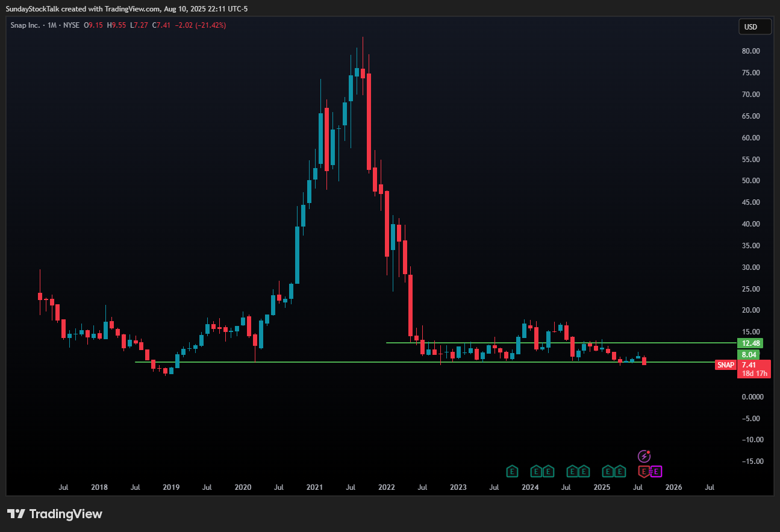
Task: Click the 30.00 price axis label
Action: (x=750, y=268)
